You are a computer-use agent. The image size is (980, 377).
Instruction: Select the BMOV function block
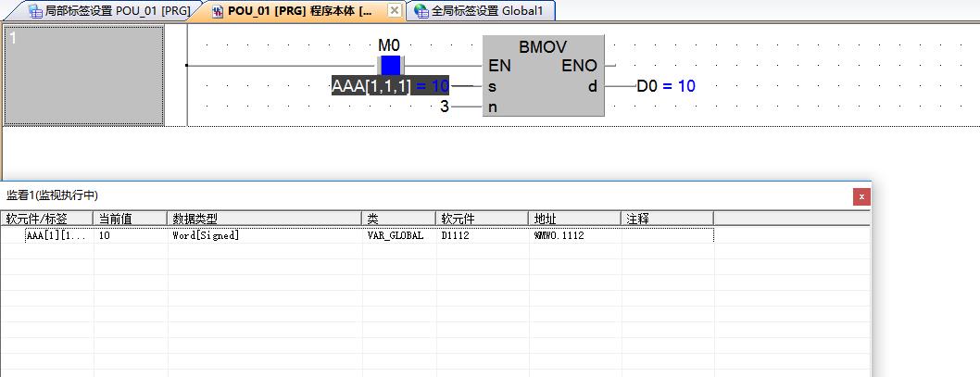point(543,76)
